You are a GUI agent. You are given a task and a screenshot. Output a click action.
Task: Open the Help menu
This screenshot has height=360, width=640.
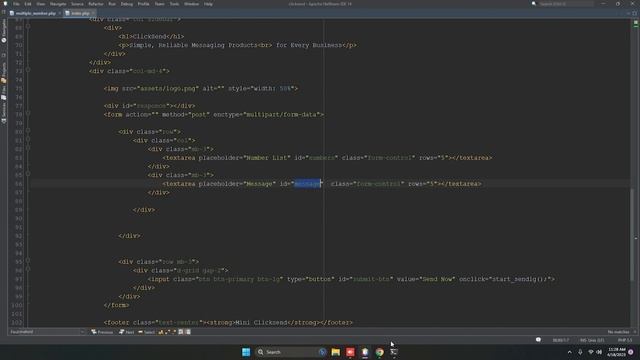click(208, 4)
